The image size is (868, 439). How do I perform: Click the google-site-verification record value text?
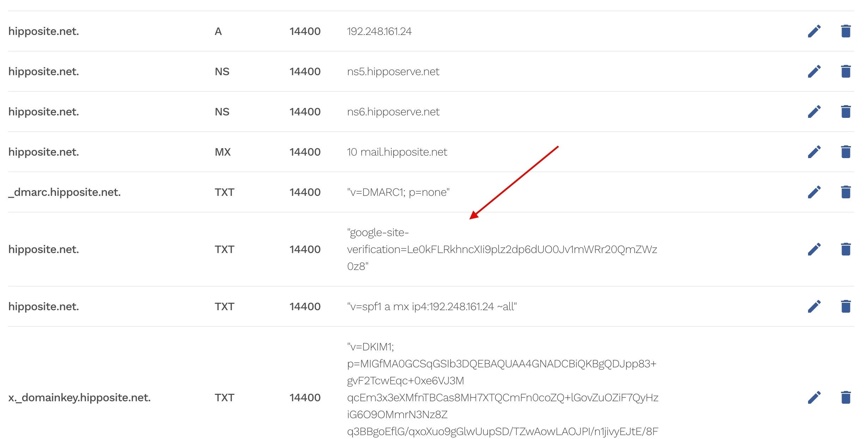[x=502, y=249]
